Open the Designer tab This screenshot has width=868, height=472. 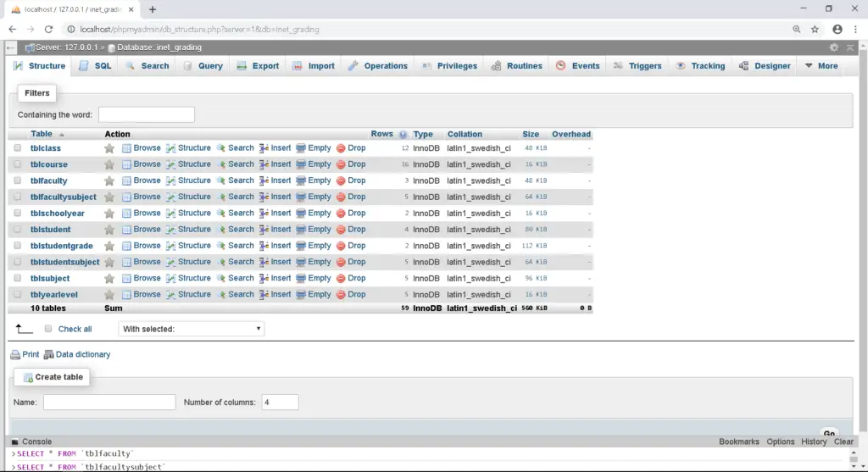point(765,66)
